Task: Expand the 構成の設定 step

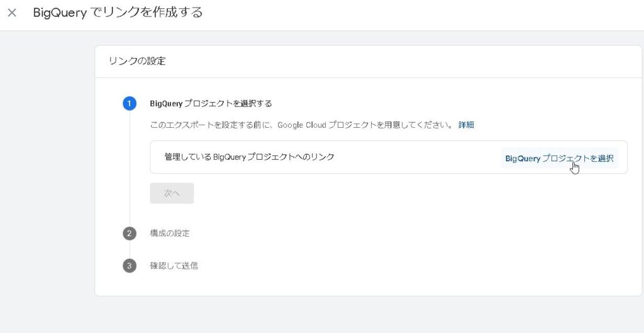Action: point(170,234)
